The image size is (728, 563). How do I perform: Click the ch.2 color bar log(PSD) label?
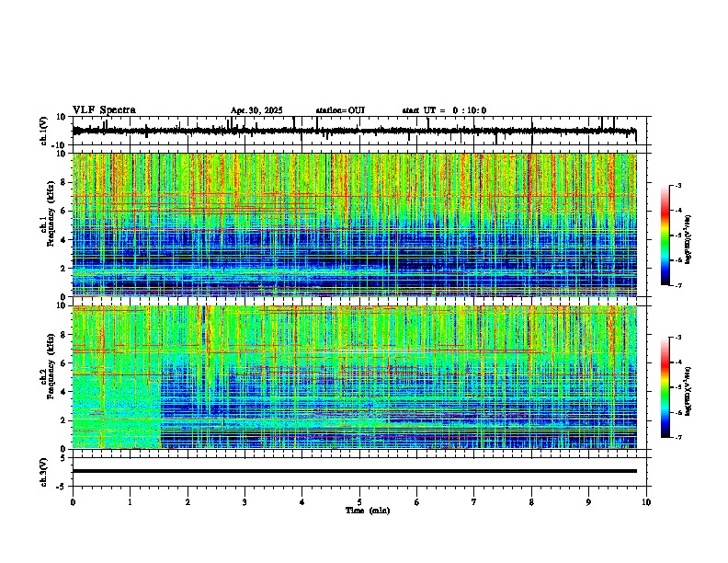pyautogui.click(x=688, y=391)
